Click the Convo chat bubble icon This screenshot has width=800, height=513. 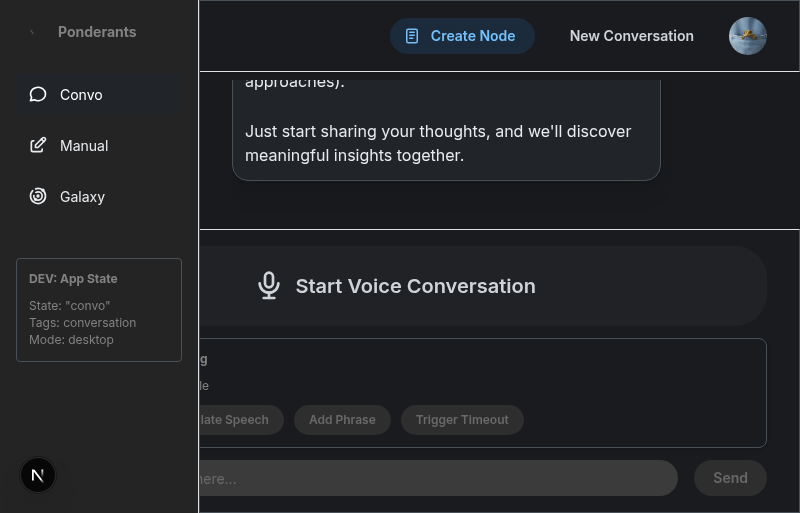(38, 95)
